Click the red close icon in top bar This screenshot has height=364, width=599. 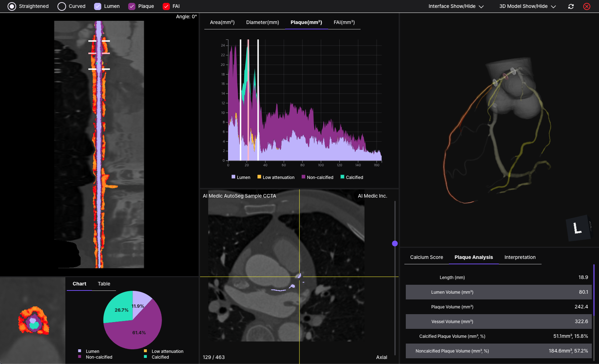coord(587,6)
